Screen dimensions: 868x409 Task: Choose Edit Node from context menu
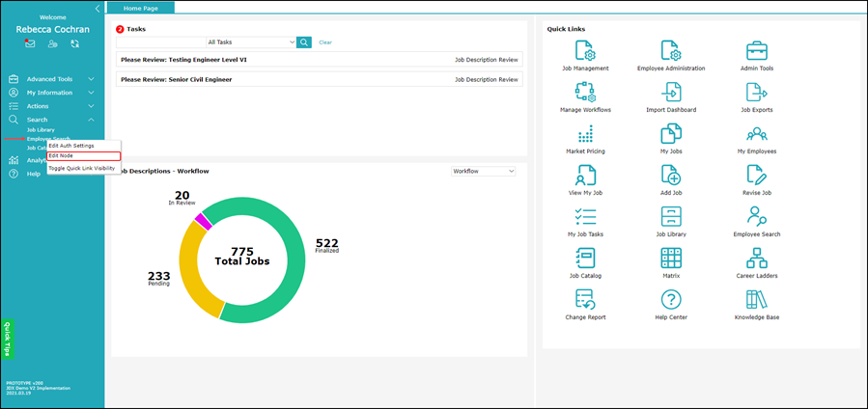(84, 156)
